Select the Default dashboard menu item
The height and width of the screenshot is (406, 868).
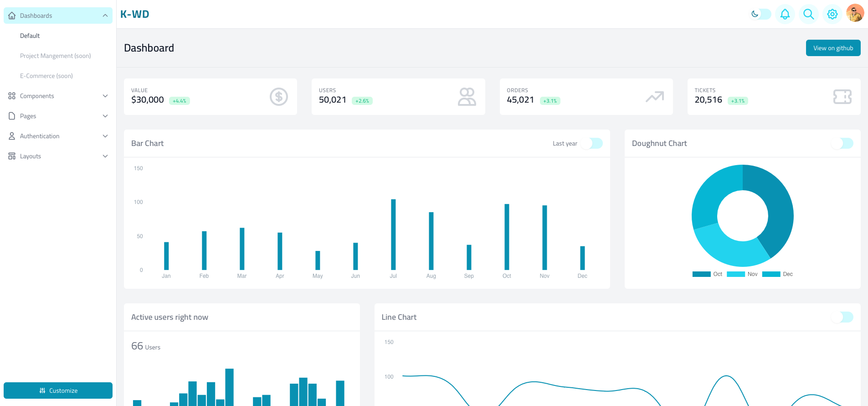[30, 36]
